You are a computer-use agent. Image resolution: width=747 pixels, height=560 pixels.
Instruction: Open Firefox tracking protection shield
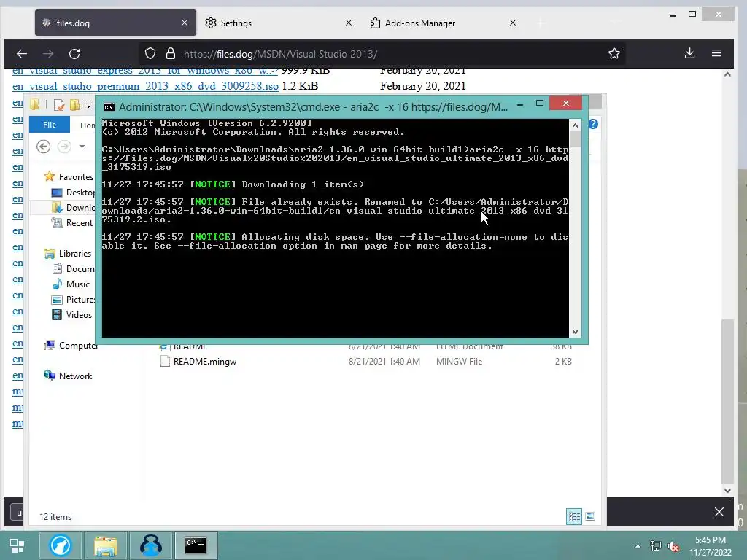pos(150,54)
